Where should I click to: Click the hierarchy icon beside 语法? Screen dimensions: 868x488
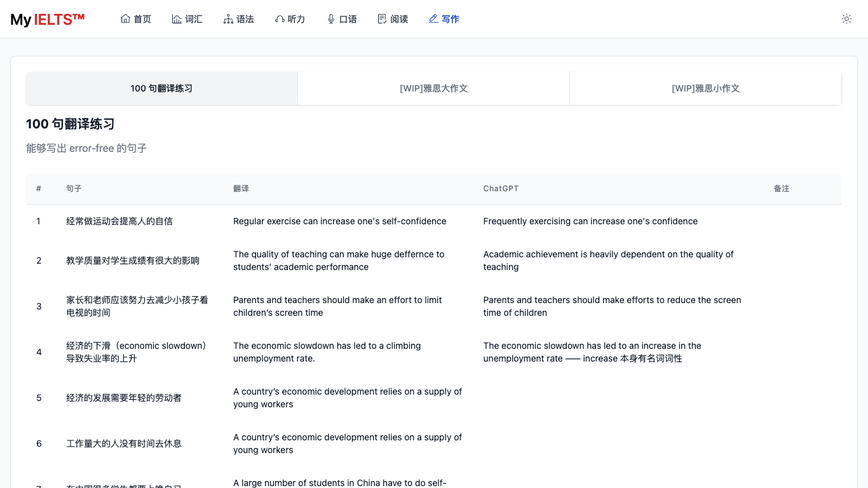(x=228, y=19)
